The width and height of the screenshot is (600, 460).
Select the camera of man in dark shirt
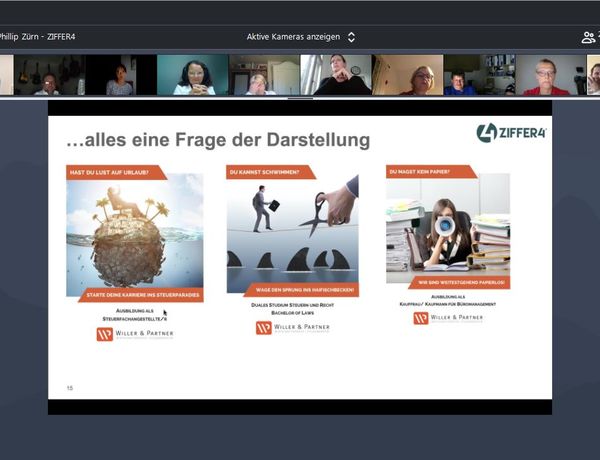(x=336, y=75)
